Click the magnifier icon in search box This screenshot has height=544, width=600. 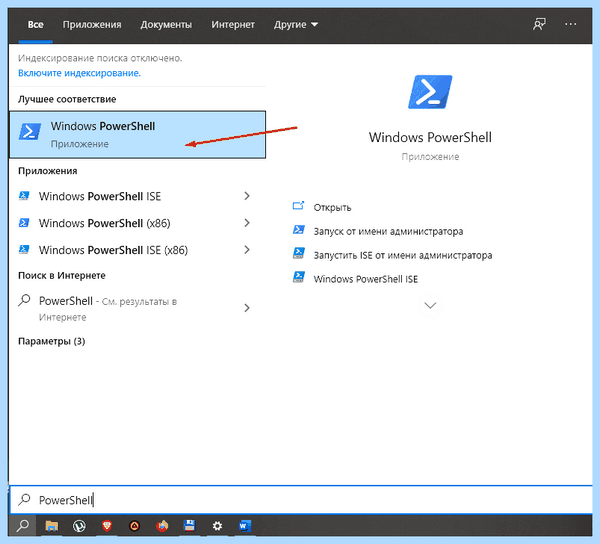tap(24, 499)
